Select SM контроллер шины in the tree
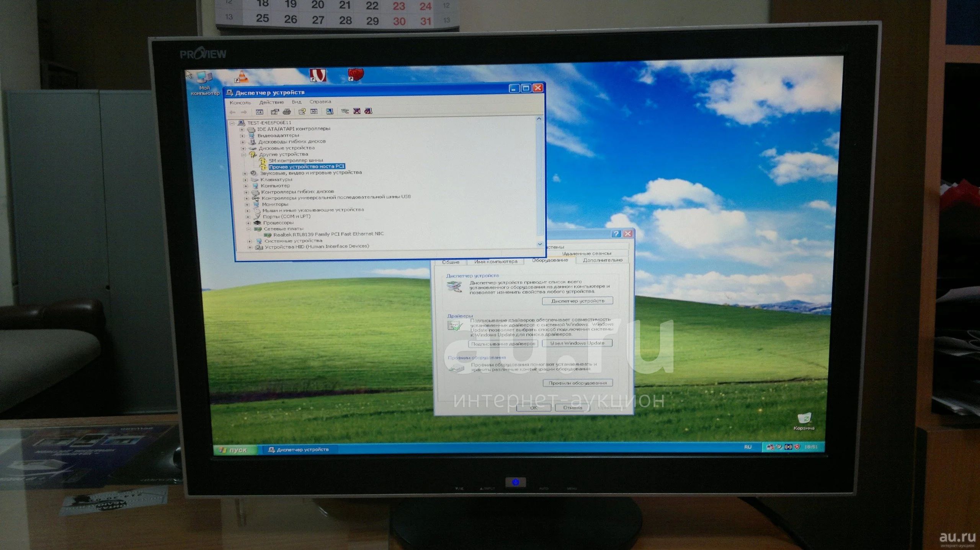 (x=296, y=160)
